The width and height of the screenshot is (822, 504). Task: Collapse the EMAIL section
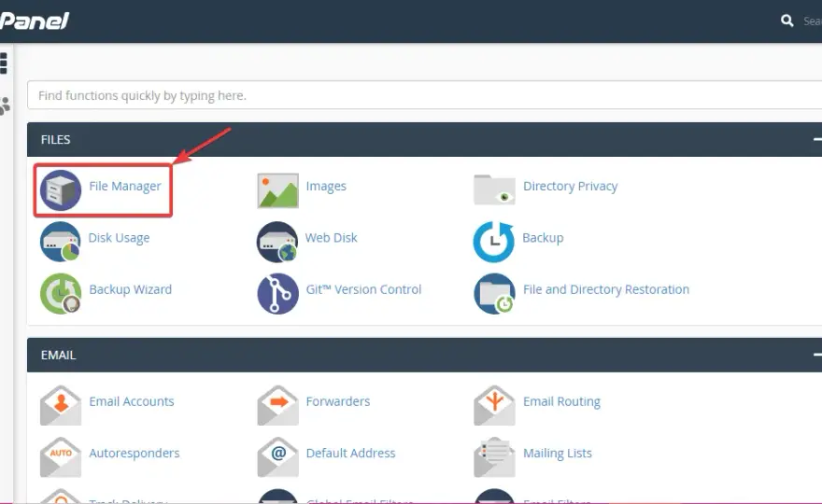pyautogui.click(x=816, y=355)
